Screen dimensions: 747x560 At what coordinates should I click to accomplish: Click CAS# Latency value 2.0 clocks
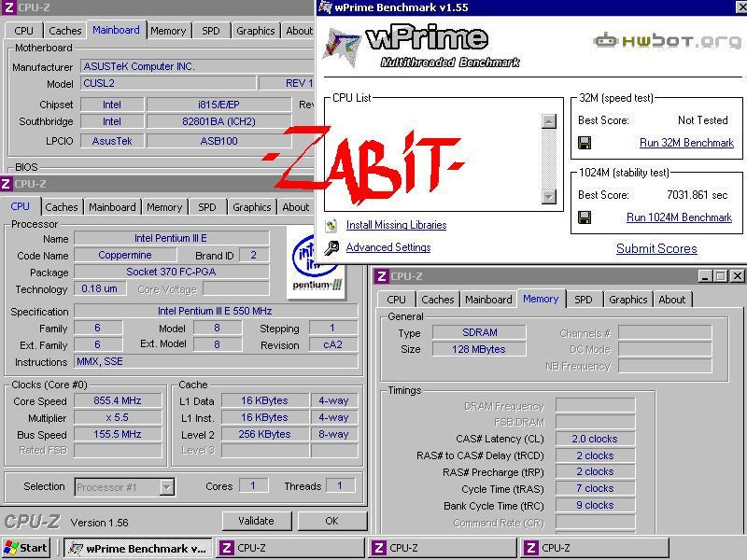tap(595, 439)
